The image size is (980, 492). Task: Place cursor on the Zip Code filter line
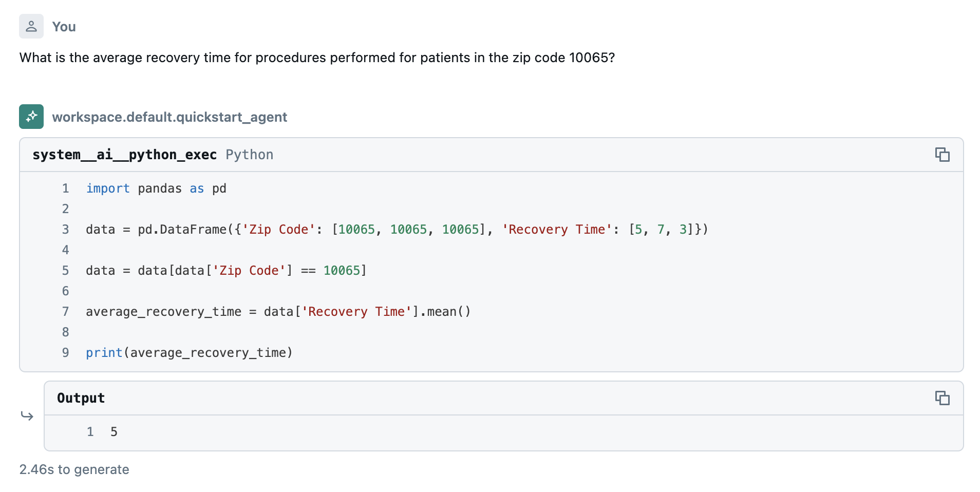pyautogui.click(x=226, y=271)
